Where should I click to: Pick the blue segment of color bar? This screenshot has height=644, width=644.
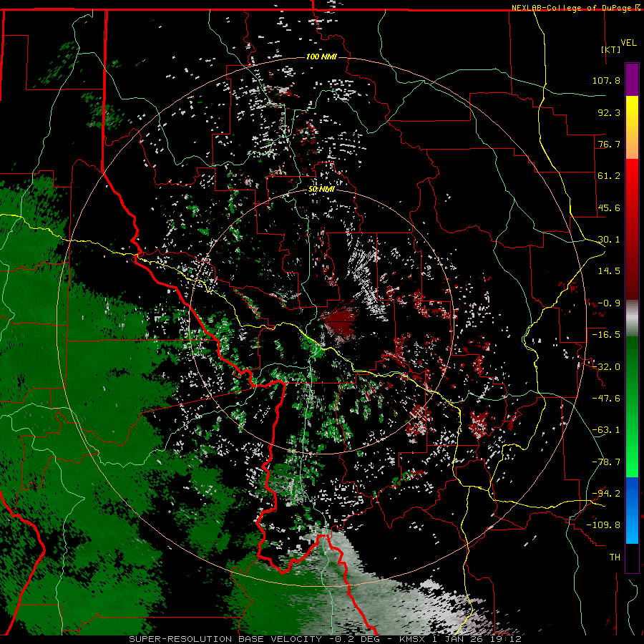pos(632,510)
